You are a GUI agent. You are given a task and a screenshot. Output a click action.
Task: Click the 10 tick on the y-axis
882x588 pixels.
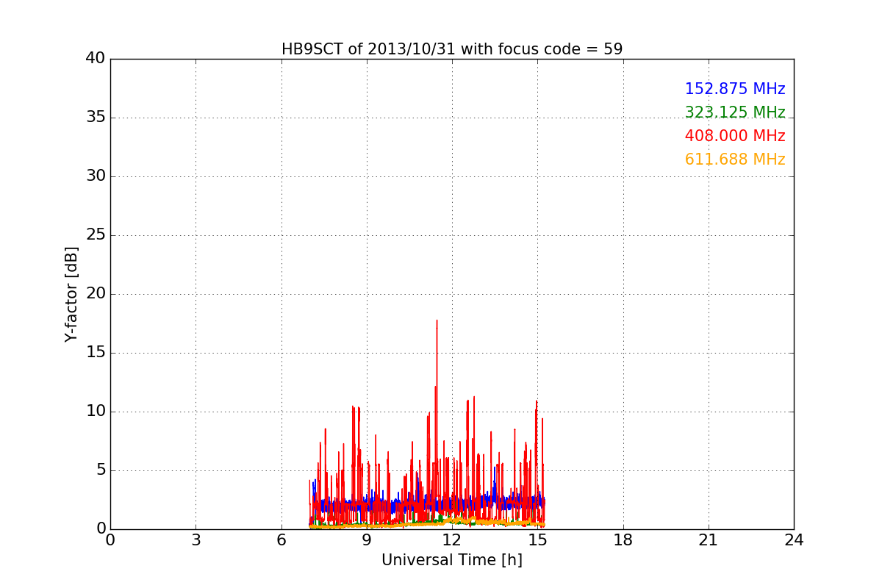[x=96, y=411]
